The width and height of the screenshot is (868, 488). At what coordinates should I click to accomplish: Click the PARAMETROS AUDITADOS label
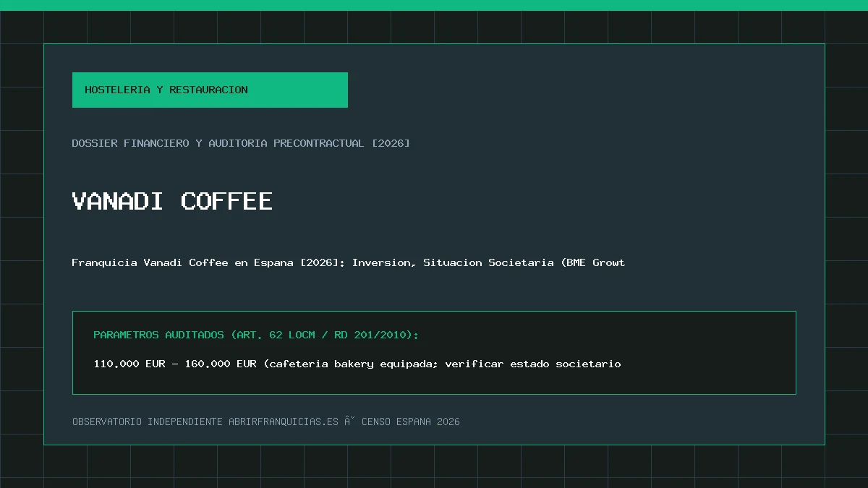click(256, 335)
